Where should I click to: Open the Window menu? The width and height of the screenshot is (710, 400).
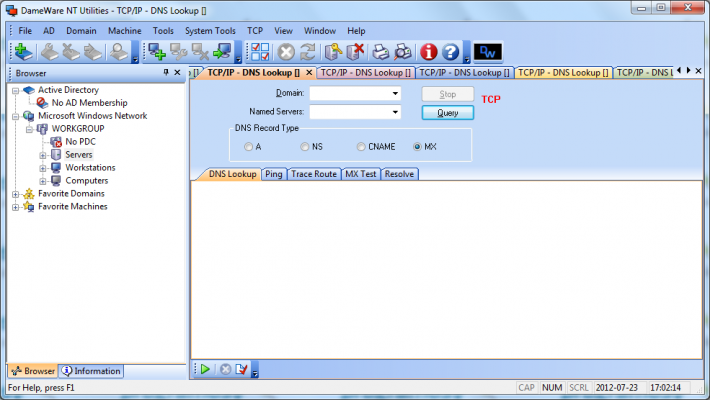320,31
